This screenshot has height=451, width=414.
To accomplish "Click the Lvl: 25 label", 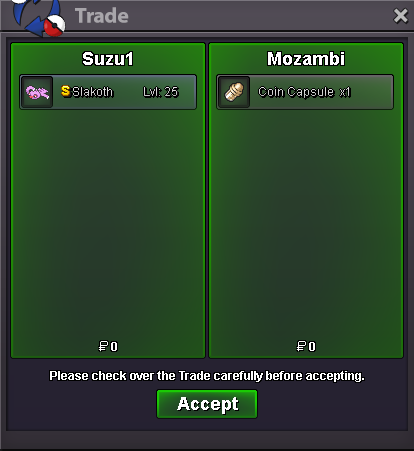I will 161,92.
